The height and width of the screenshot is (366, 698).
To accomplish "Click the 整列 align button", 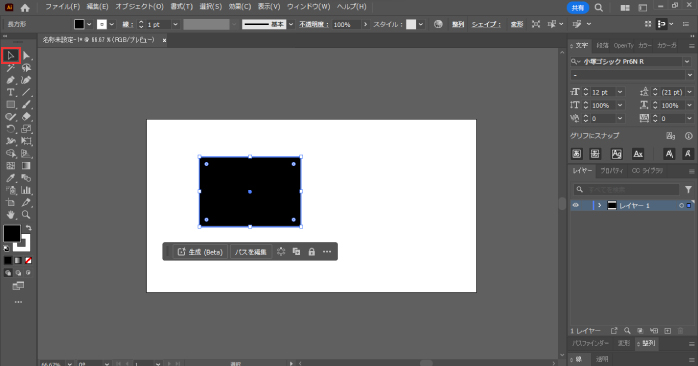I will pos(458,24).
